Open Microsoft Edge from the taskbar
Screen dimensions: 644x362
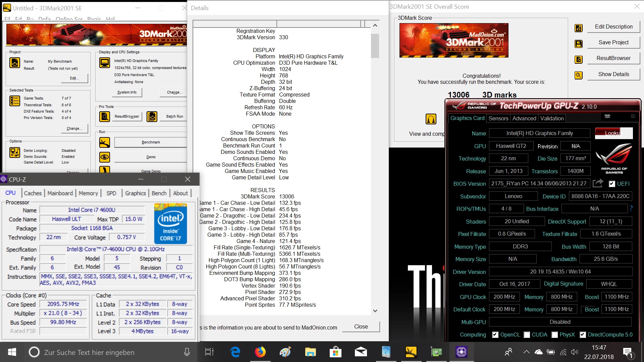click(235, 352)
